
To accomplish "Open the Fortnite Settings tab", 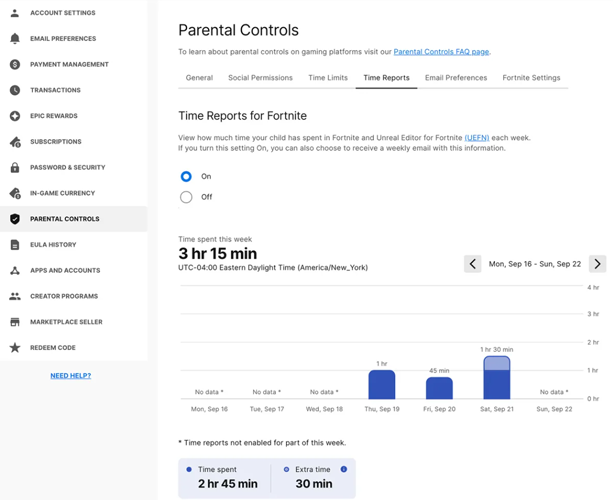I will click(x=531, y=78).
